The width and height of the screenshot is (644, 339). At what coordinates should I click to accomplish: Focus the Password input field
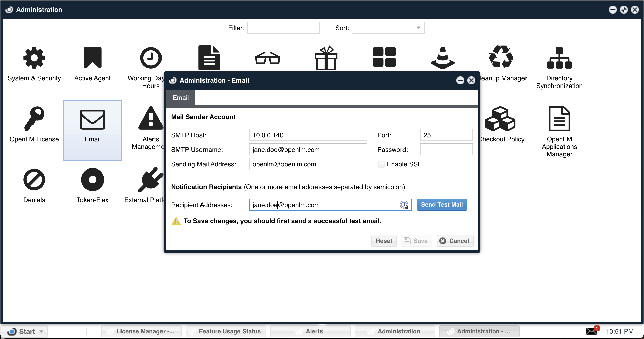tap(446, 150)
